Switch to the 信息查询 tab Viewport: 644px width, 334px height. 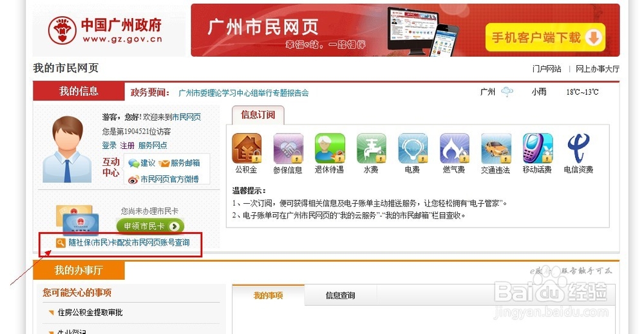341,295
